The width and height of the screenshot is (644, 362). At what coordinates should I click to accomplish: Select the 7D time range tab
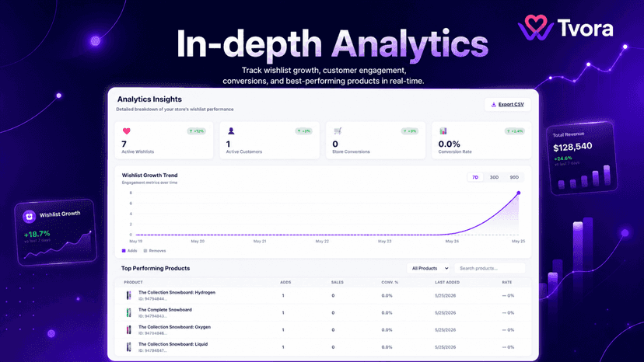pyautogui.click(x=475, y=177)
